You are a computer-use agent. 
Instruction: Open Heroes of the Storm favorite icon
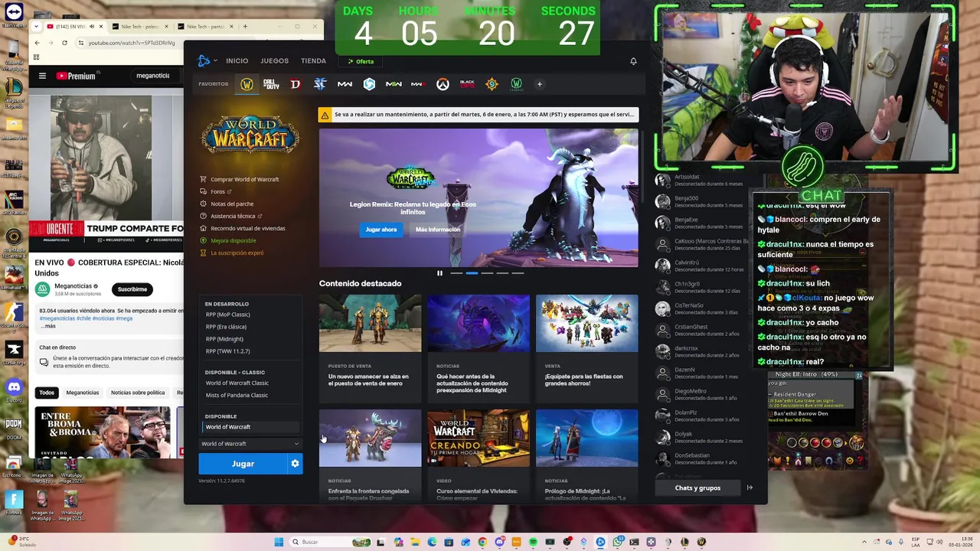tap(369, 84)
